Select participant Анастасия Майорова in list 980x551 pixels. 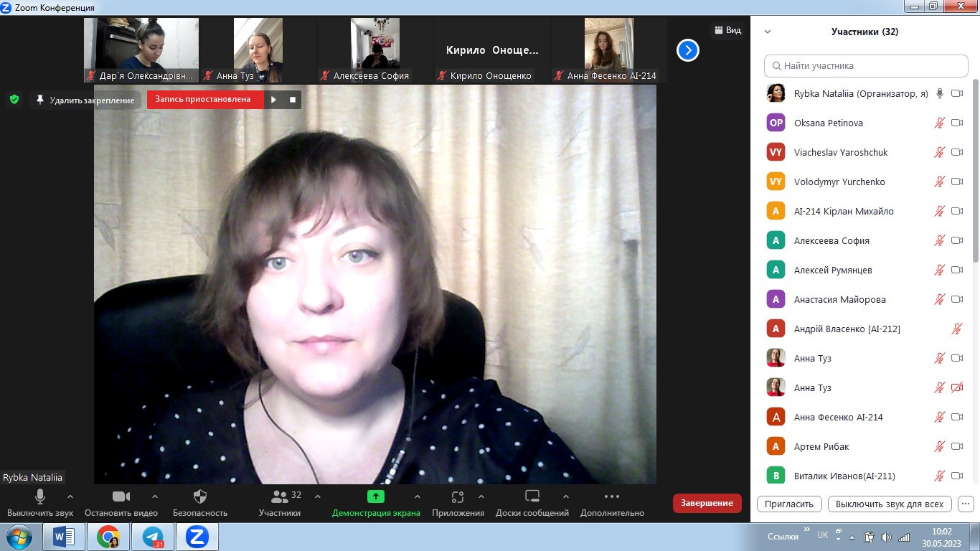click(864, 299)
